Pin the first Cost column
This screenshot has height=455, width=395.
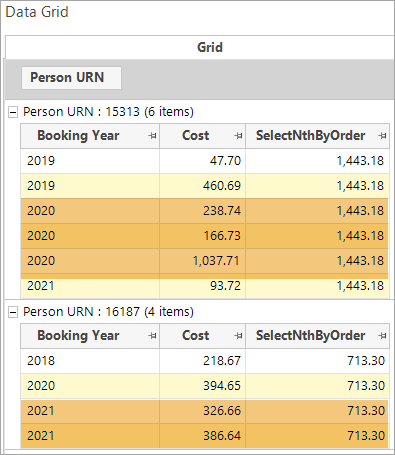(x=238, y=136)
